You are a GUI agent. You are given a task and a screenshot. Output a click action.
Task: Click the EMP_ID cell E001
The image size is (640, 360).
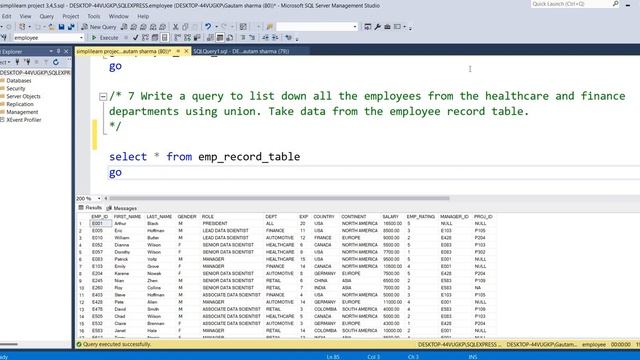coord(100,224)
